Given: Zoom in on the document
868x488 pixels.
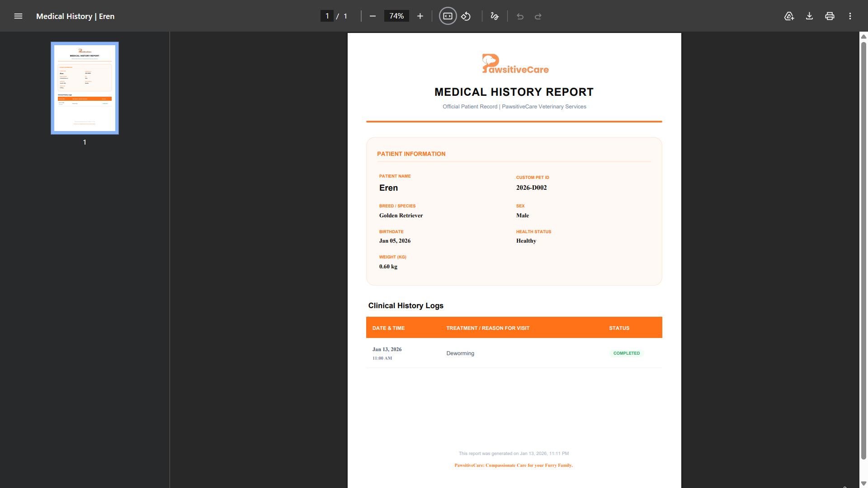Looking at the screenshot, I should (420, 16).
